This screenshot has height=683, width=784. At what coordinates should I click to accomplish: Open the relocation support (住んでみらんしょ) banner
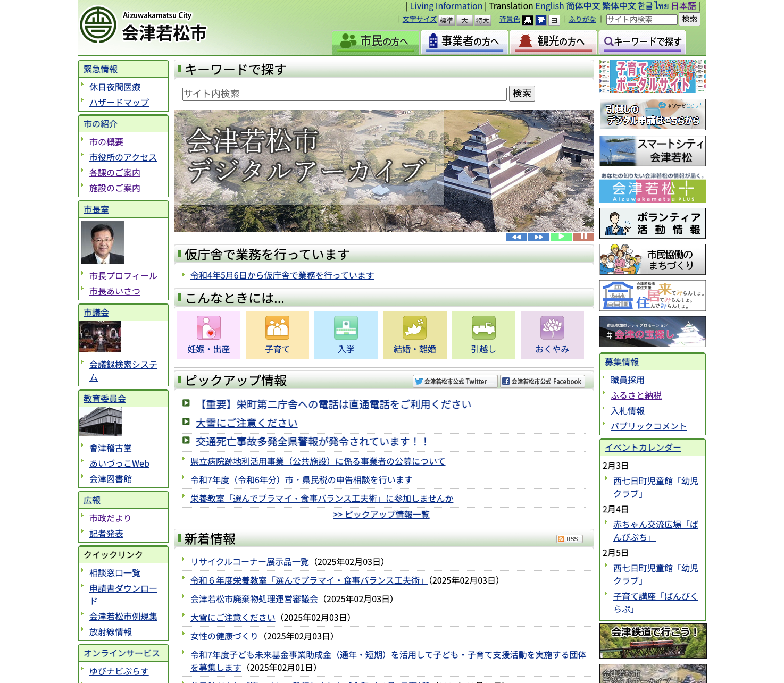(x=653, y=296)
